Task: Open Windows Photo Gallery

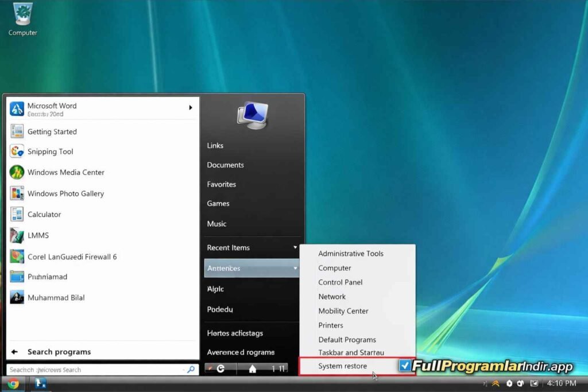Action: tap(66, 193)
